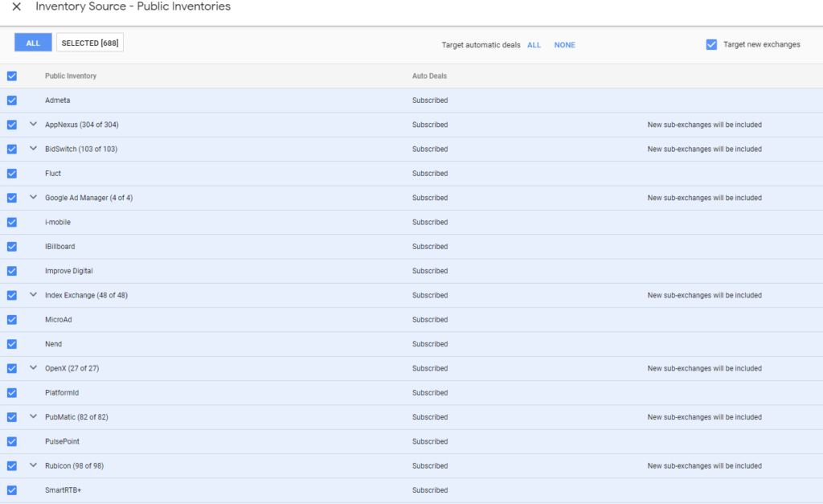Select AppNexus (304 of 304) label

coord(82,125)
